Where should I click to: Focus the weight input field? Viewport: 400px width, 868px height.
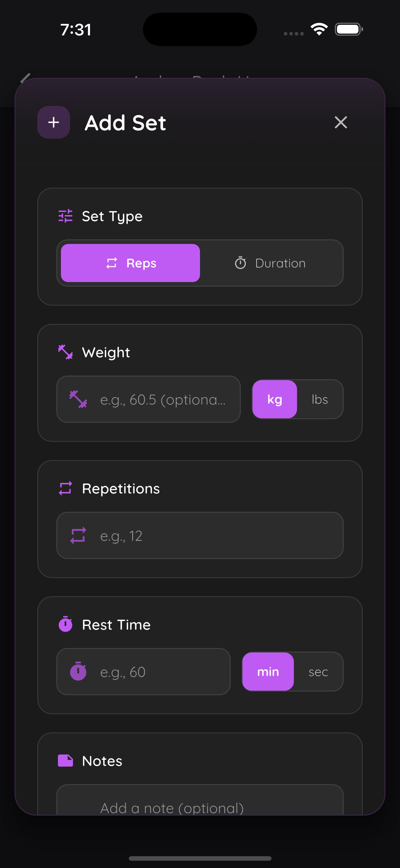click(162, 399)
